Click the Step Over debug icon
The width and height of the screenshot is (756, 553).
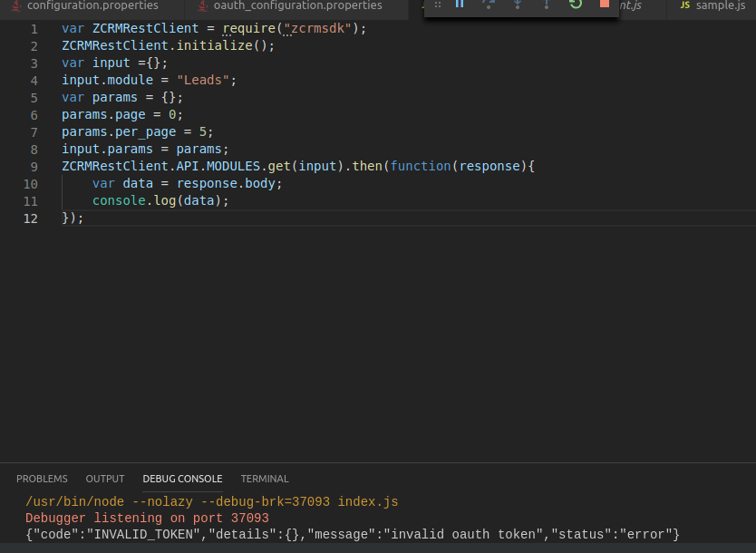tap(489, 4)
